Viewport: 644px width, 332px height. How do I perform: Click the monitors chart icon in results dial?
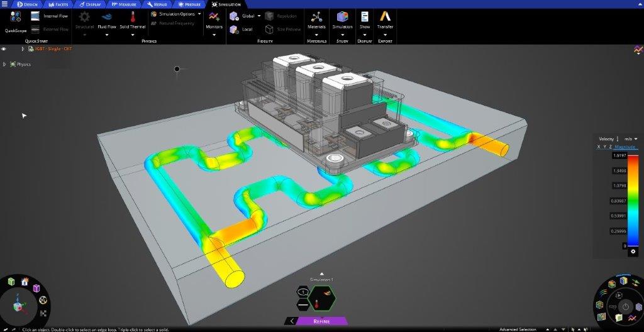coord(631,318)
